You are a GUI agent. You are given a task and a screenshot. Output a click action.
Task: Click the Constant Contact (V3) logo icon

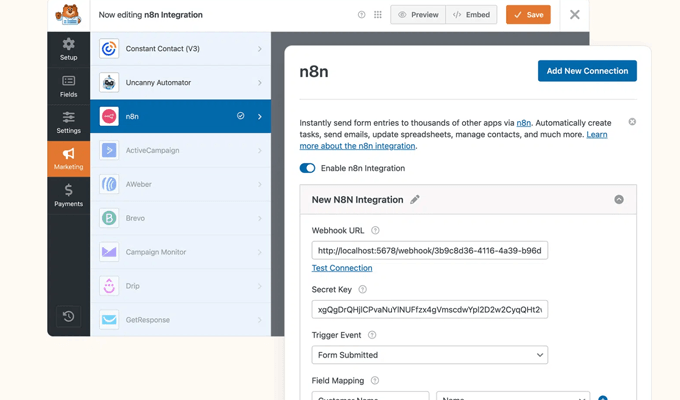point(109,49)
